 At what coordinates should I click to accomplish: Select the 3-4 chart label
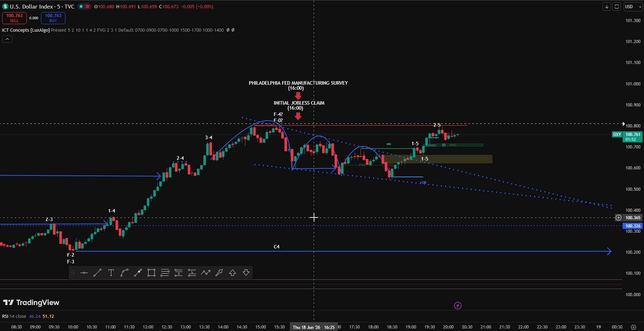point(209,137)
